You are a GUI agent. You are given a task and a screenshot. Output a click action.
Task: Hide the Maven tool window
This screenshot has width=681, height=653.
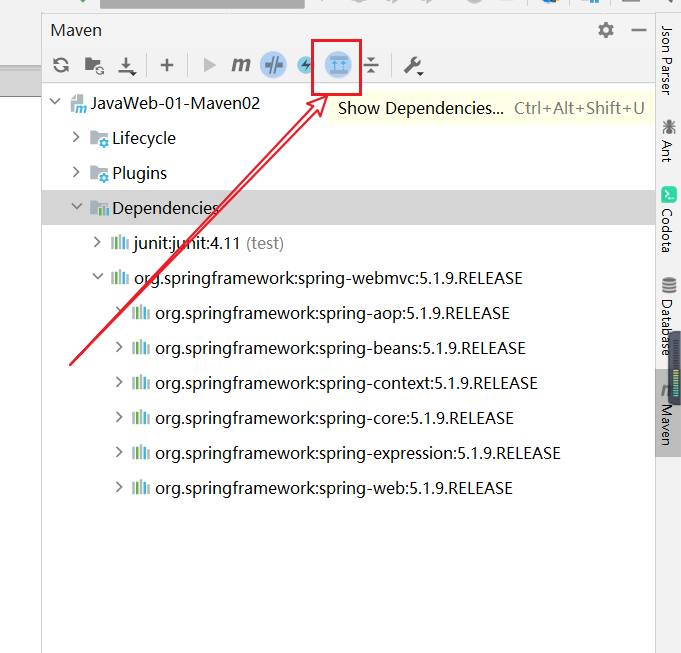[639, 31]
